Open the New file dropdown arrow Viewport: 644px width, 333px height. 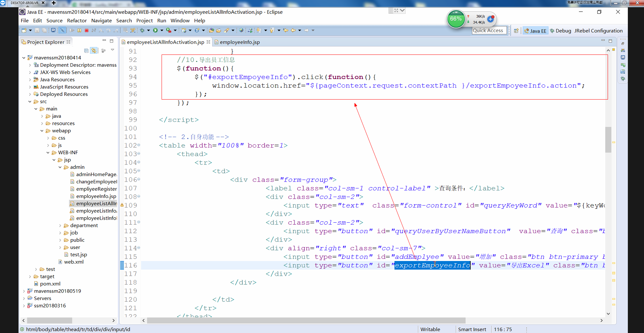[30, 30]
